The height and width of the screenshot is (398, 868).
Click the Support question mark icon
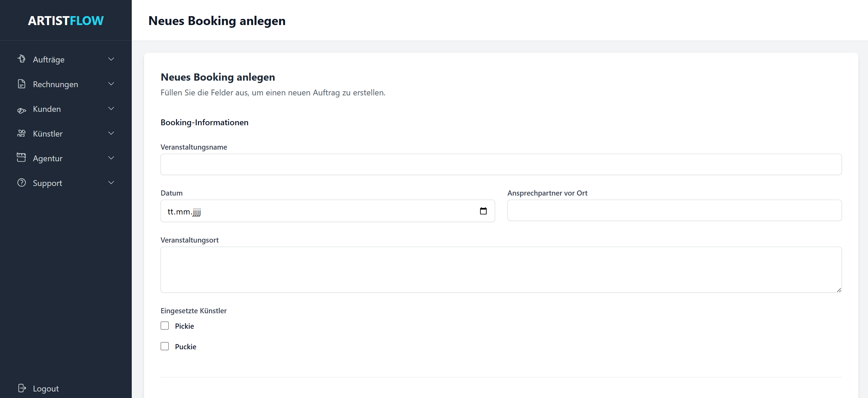(x=22, y=183)
